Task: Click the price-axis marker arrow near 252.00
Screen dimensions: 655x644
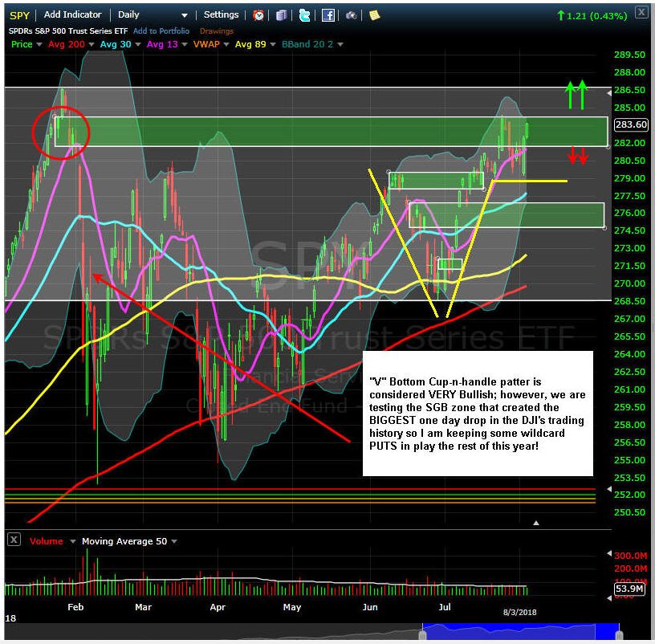Action: coord(608,489)
